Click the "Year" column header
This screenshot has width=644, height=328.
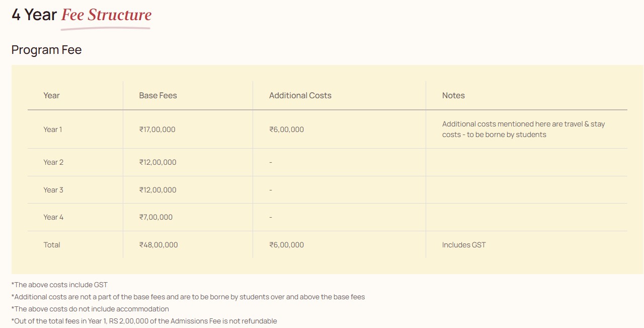click(51, 95)
